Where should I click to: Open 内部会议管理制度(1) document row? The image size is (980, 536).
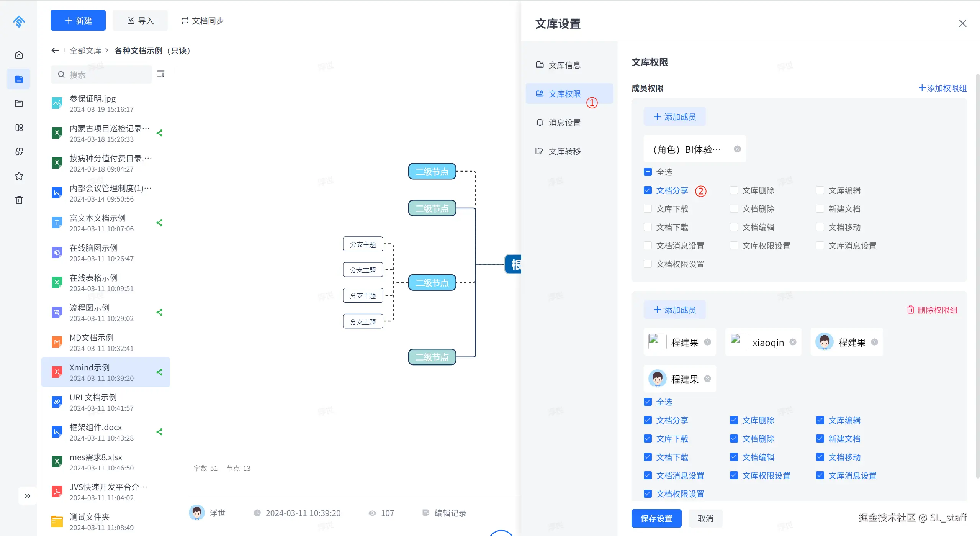[x=106, y=193]
